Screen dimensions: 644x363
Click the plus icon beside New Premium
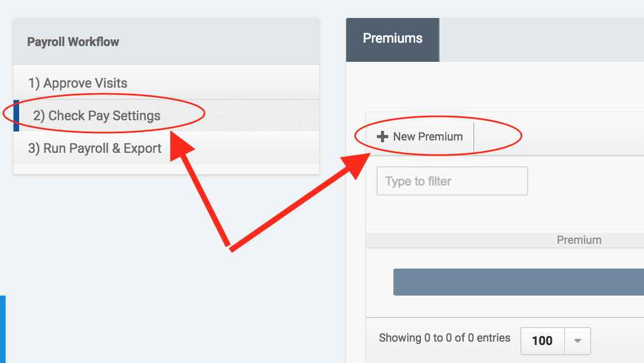(383, 137)
